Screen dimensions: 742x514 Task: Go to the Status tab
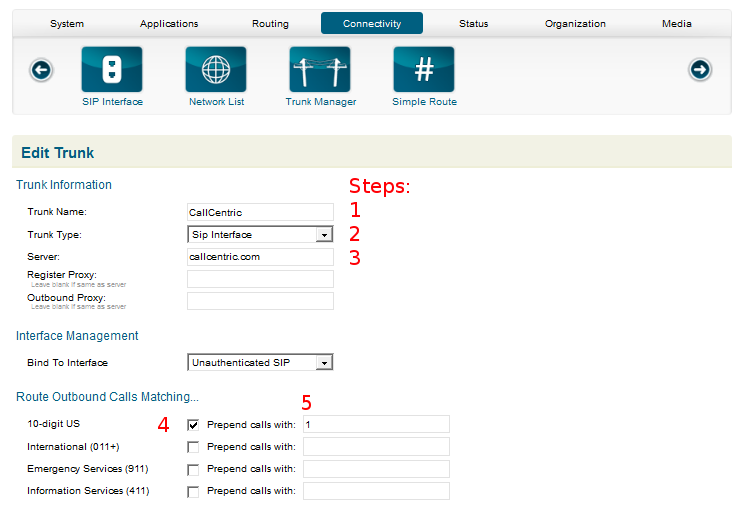474,23
